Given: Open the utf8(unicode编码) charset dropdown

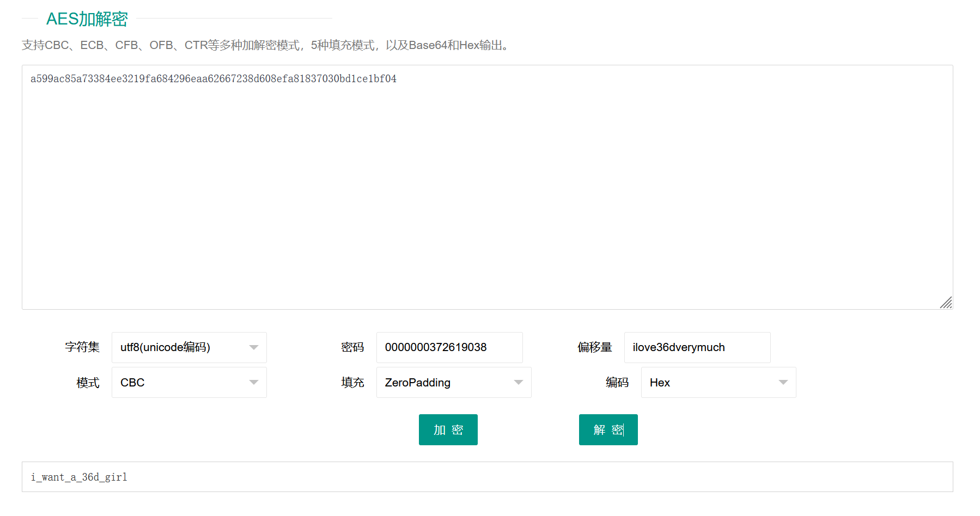Looking at the screenshot, I should tap(180, 347).
